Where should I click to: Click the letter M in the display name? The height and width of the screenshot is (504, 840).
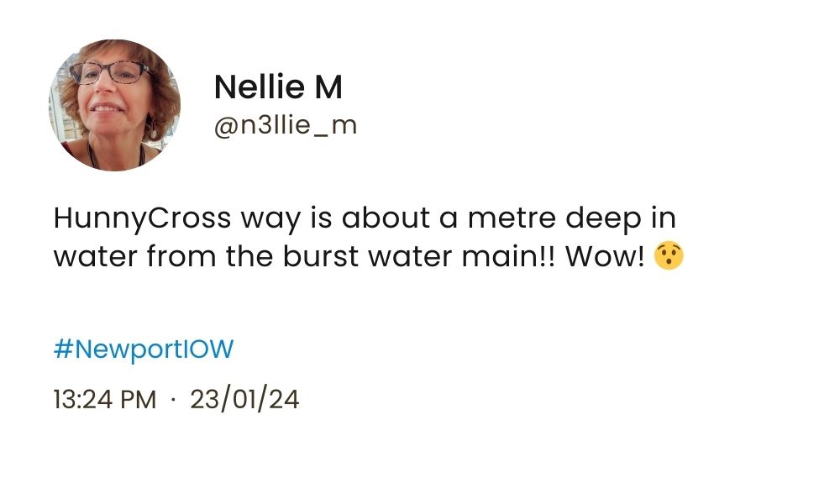(328, 87)
